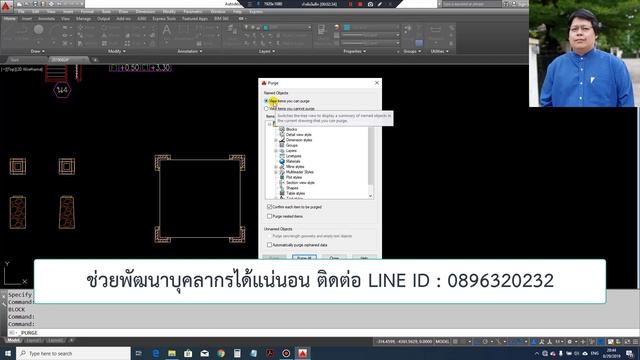Click the Text tool in Annotation panel
This screenshot has height=360, width=640.
(x=167, y=31)
